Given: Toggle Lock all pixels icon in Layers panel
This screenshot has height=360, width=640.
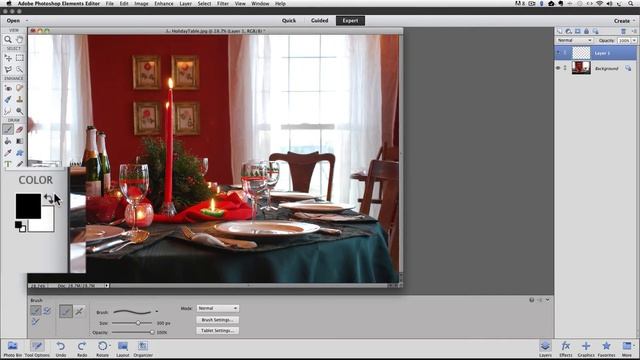Looking at the screenshot, I should click(x=587, y=31).
